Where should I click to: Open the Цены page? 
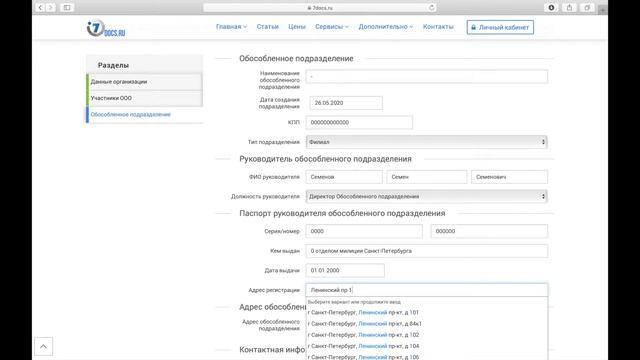(297, 27)
